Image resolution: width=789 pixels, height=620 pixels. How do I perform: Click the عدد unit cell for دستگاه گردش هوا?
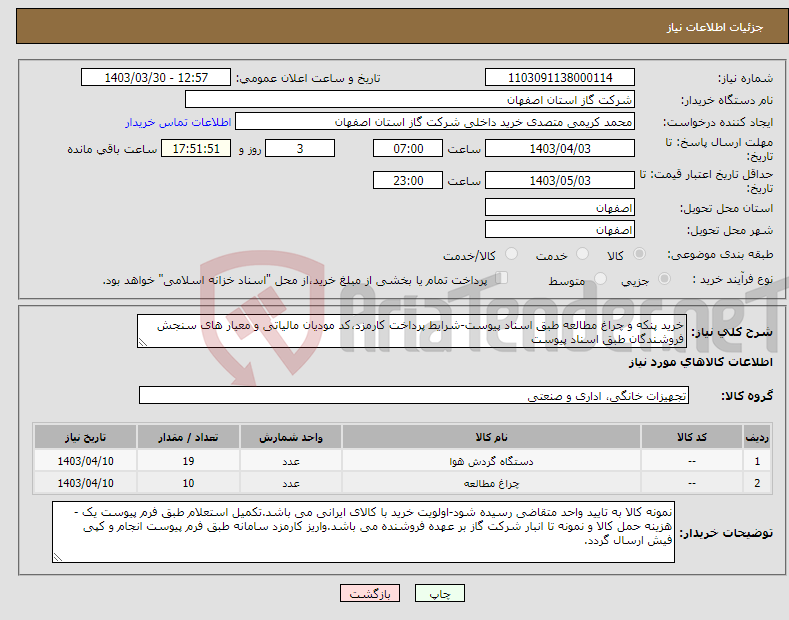coord(291,461)
